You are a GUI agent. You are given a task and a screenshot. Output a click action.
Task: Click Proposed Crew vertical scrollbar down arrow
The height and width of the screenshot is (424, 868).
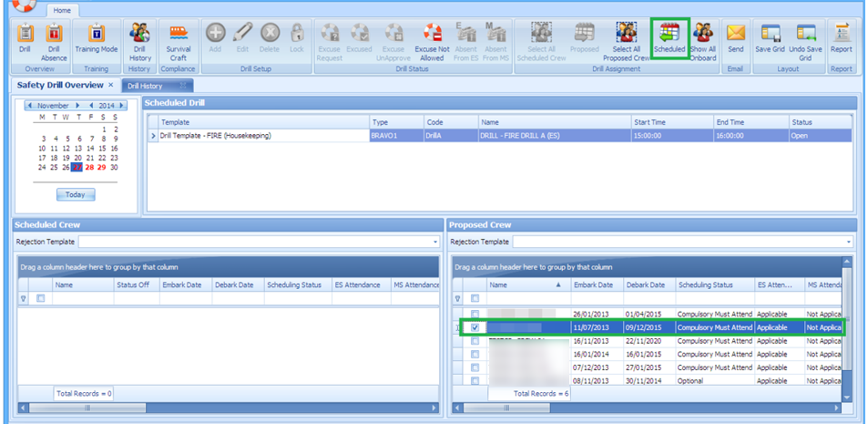pos(847,398)
